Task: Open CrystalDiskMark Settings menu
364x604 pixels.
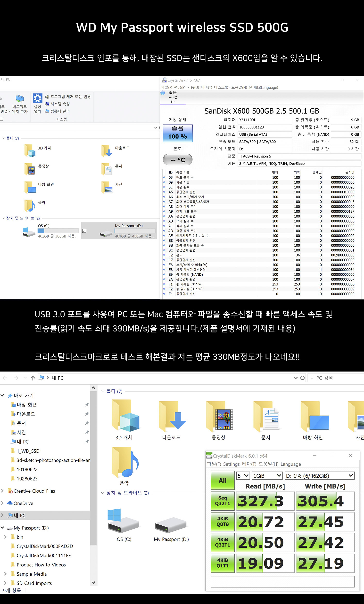Action: tap(232, 464)
